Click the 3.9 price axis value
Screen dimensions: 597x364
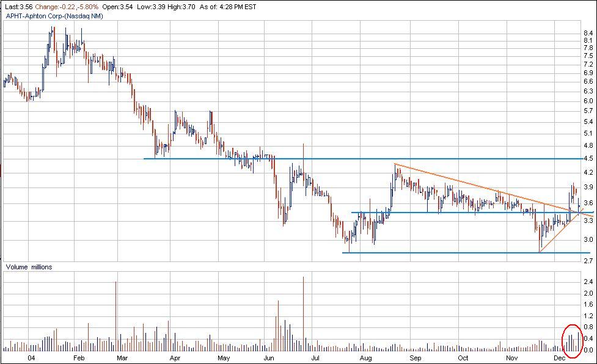pyautogui.click(x=588, y=187)
